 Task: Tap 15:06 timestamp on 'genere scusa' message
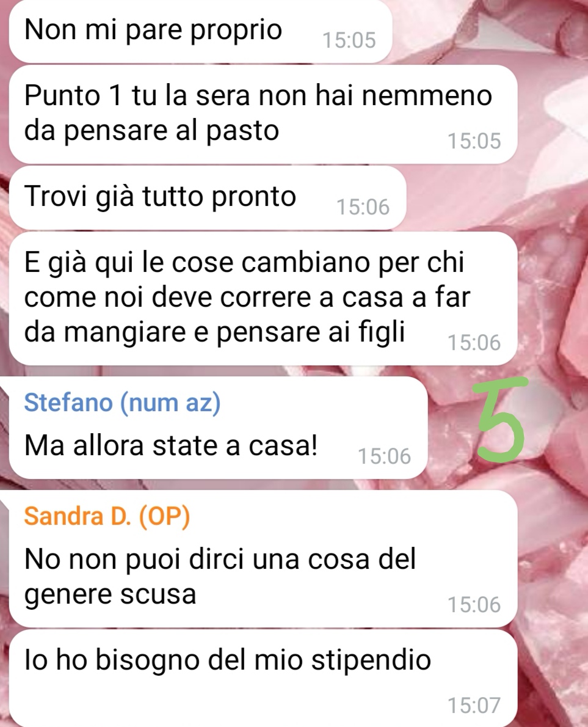474,605
